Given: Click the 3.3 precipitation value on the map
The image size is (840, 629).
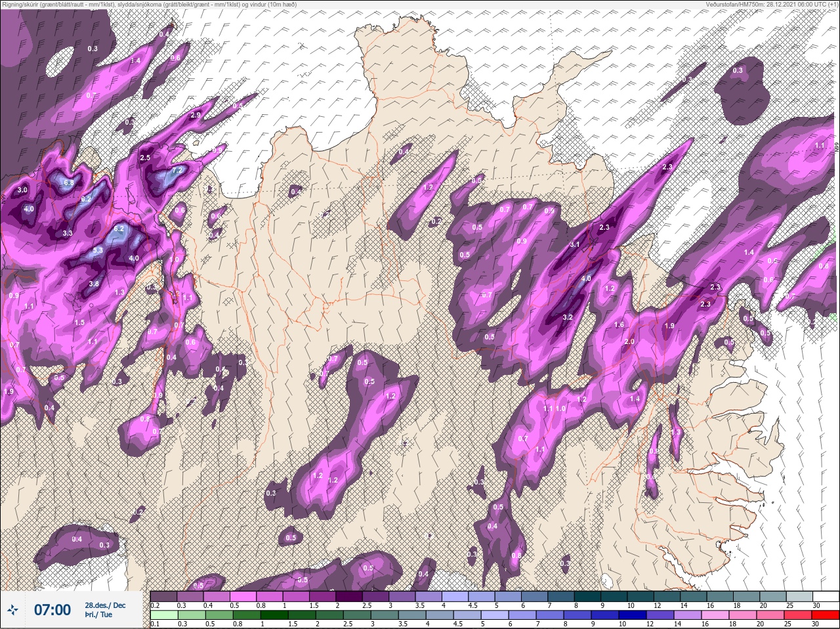Looking at the screenshot, I should click(68, 233).
